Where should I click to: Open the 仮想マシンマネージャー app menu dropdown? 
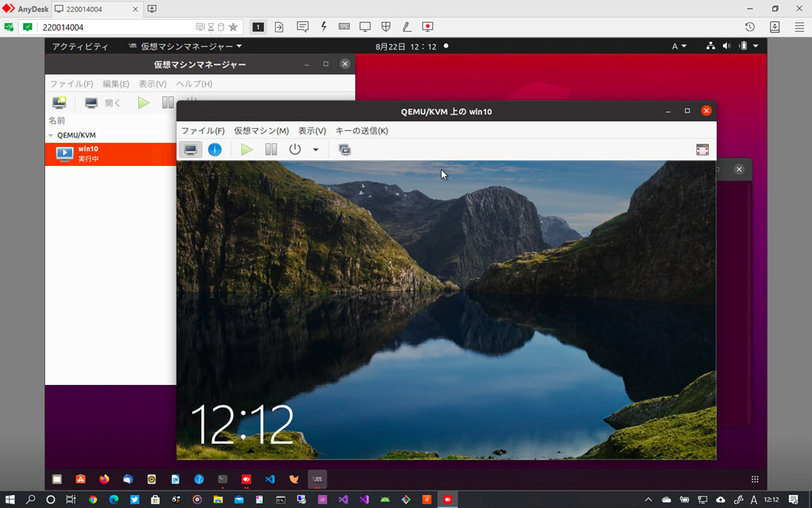[x=186, y=46]
